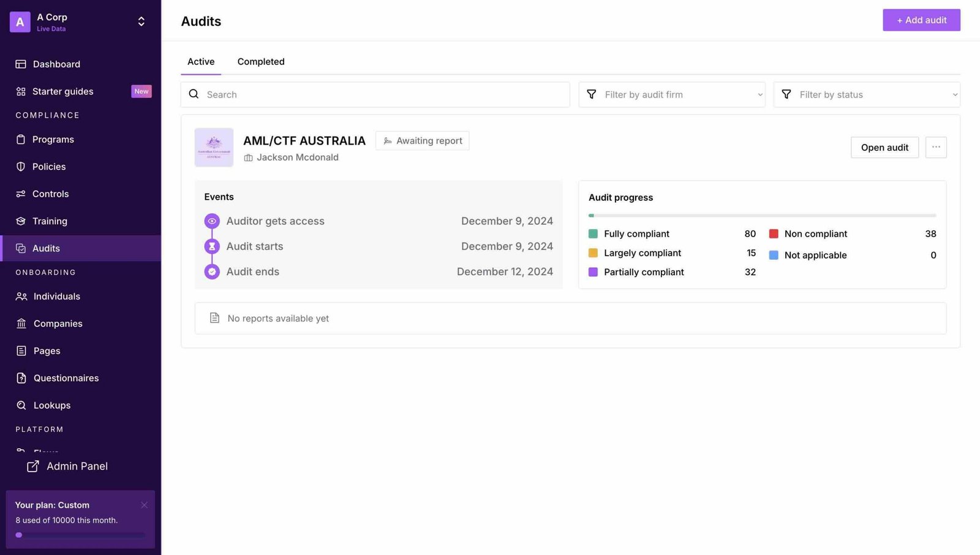
Task: Click the Auditor gets access eye icon
Action: (212, 221)
